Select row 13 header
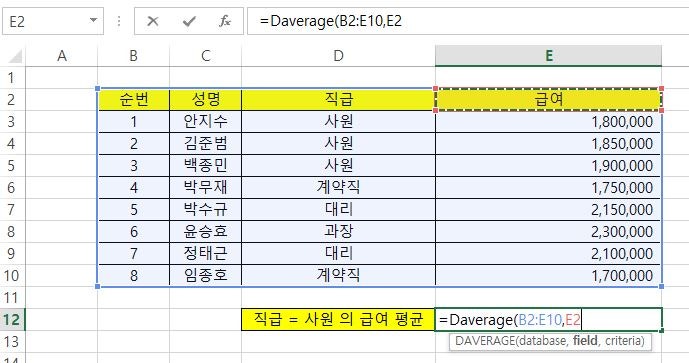Image resolution: width=689 pixels, height=363 pixels. (x=12, y=341)
